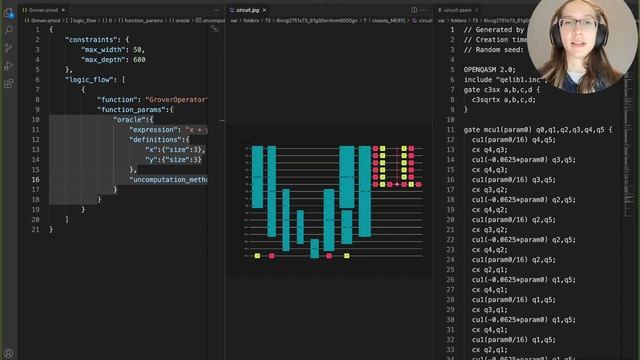Click split editor icon in circuit.jpg group
The height and width of the screenshot is (360, 640).
coord(414,10)
